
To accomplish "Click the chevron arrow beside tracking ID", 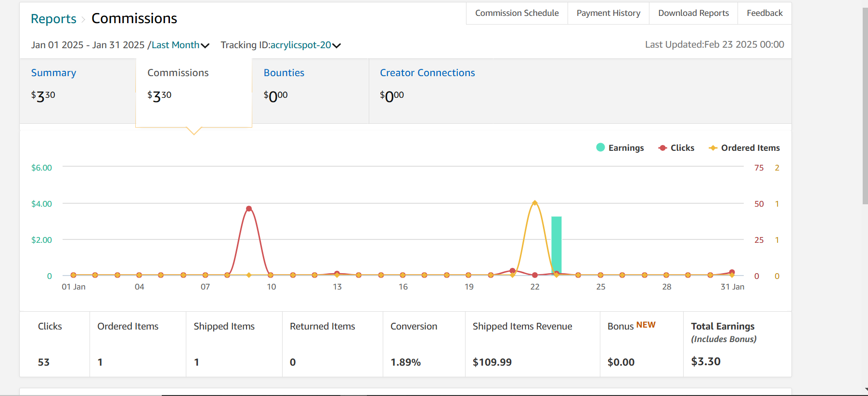I will (x=337, y=46).
